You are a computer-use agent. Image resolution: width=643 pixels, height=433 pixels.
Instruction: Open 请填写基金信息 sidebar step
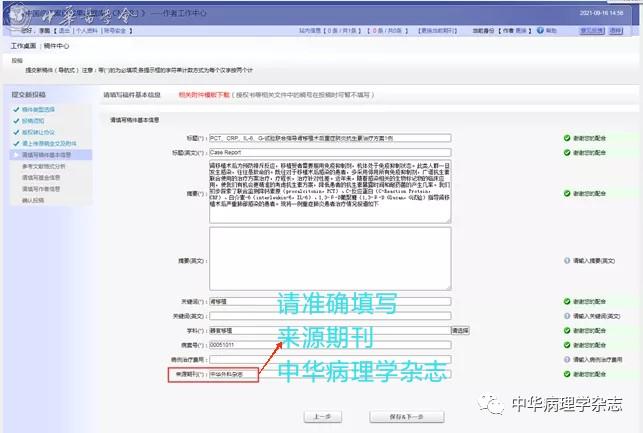[41, 178]
